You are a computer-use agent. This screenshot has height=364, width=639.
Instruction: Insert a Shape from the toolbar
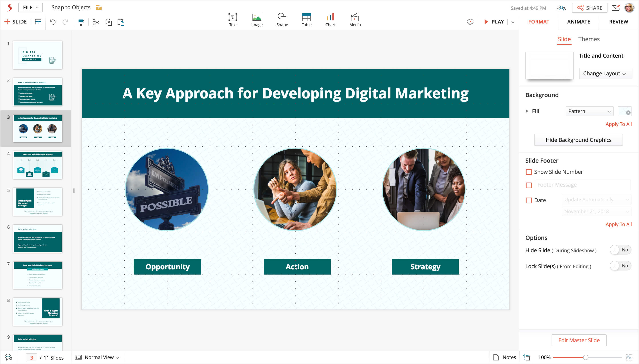pyautogui.click(x=282, y=20)
